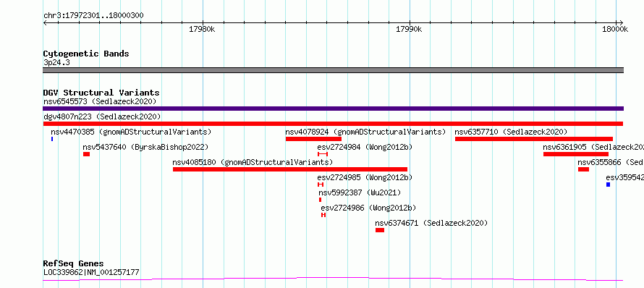Open esv2724986 (Wong2012b) label
644x288 pixels.
[368, 208]
